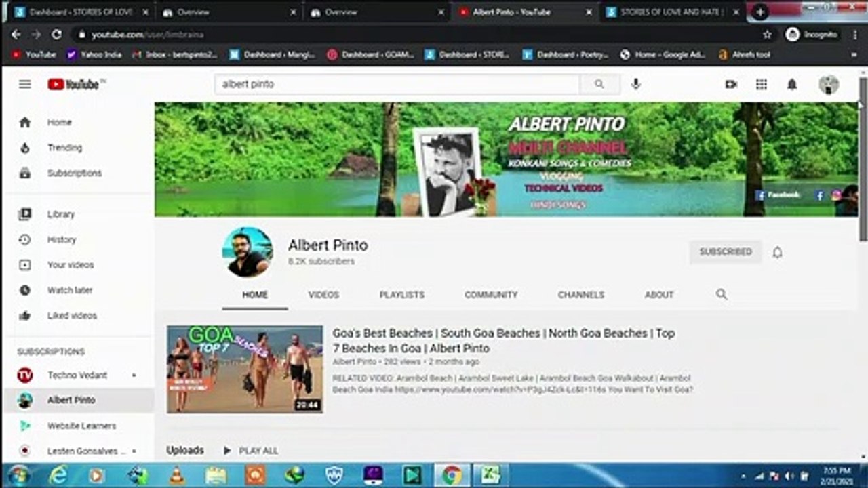This screenshot has width=868, height=488.
Task: Switch to the first Dashboard - STORIES OF LOVE tab
Action: coord(80,12)
